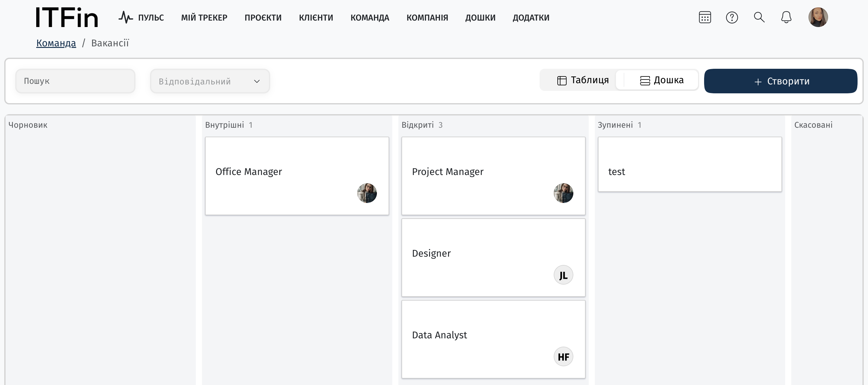Open the calendar icon in header

(x=705, y=17)
